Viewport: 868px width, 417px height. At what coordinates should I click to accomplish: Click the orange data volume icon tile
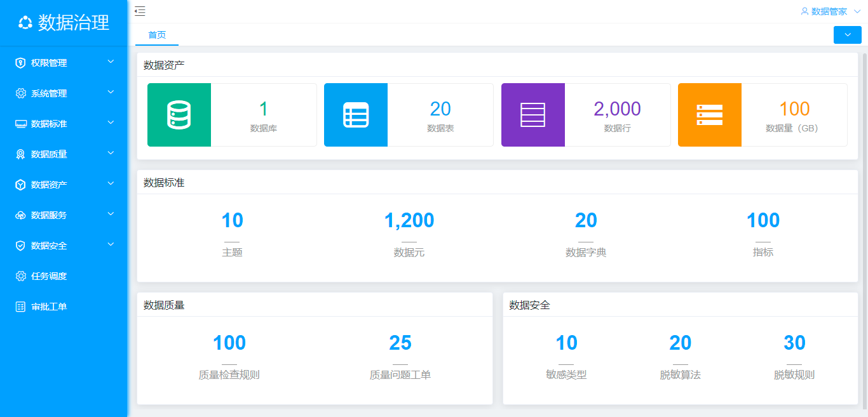[709, 115]
